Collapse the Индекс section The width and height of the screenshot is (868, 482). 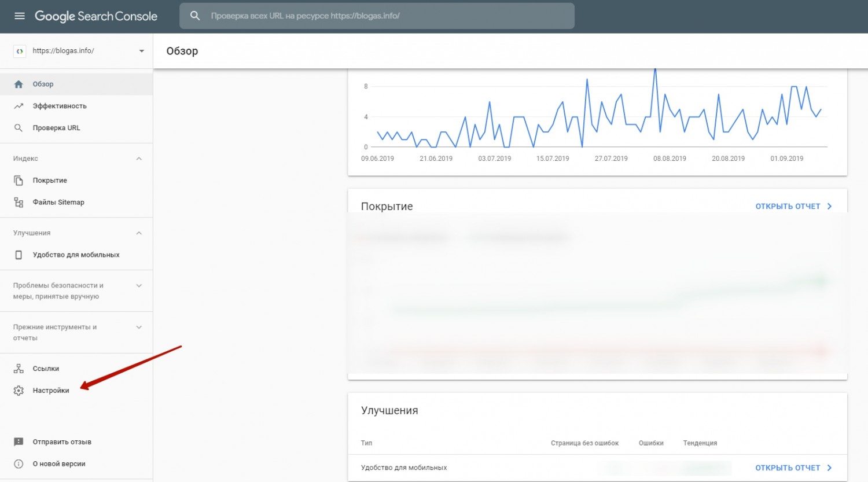click(139, 159)
